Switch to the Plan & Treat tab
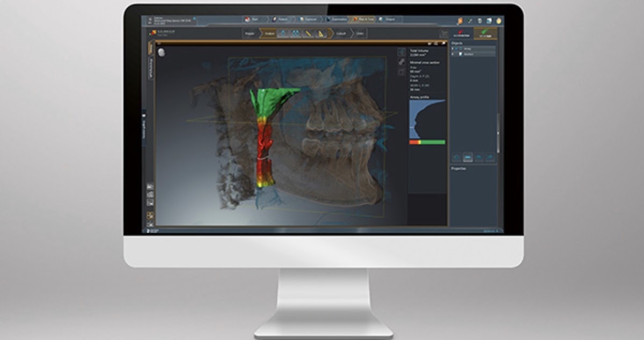The width and height of the screenshot is (644, 340). point(362,19)
